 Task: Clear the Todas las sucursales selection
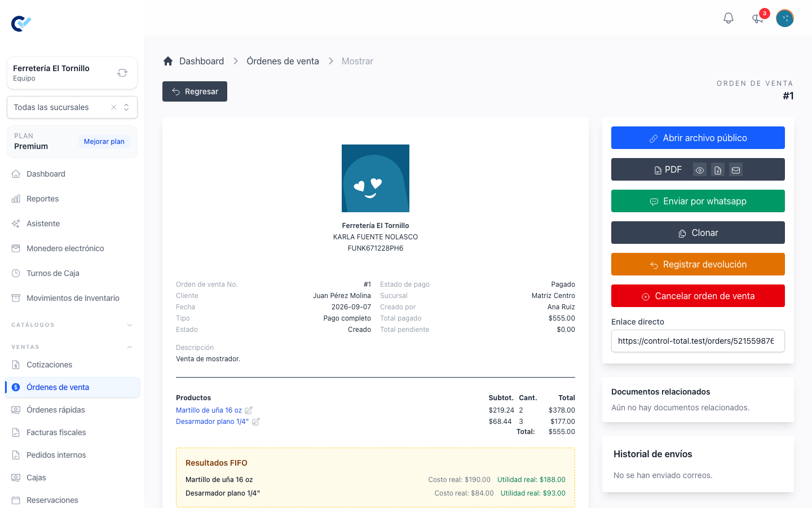coord(114,107)
